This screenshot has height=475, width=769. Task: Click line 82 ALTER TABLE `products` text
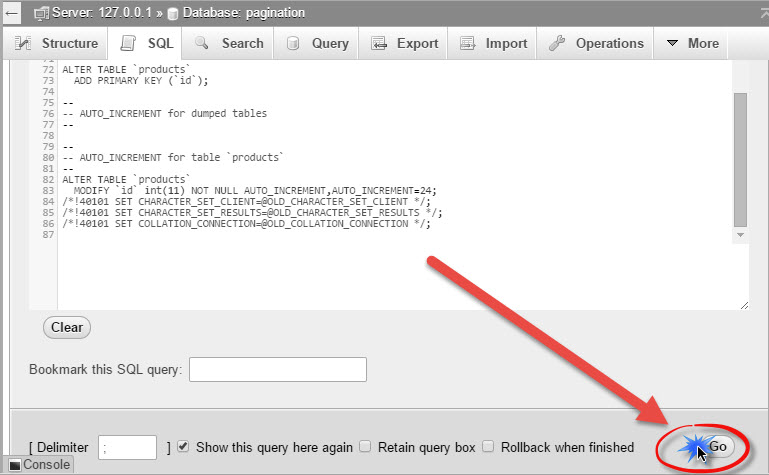(126, 179)
